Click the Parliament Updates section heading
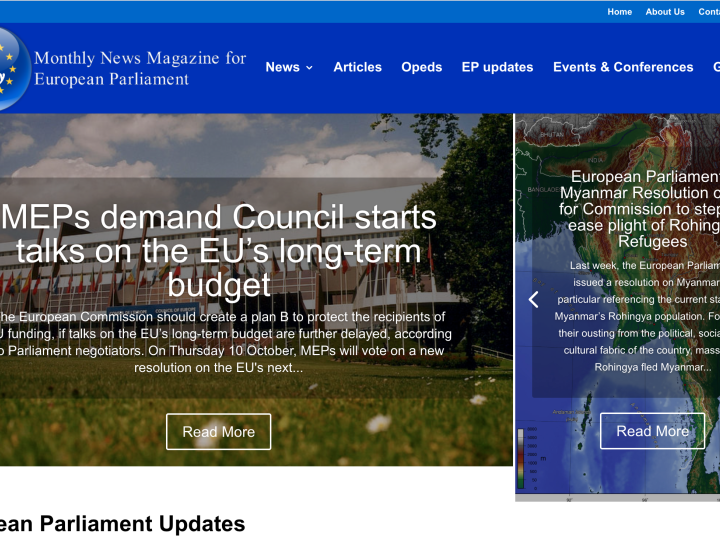This screenshot has height=540, width=720. point(123,523)
